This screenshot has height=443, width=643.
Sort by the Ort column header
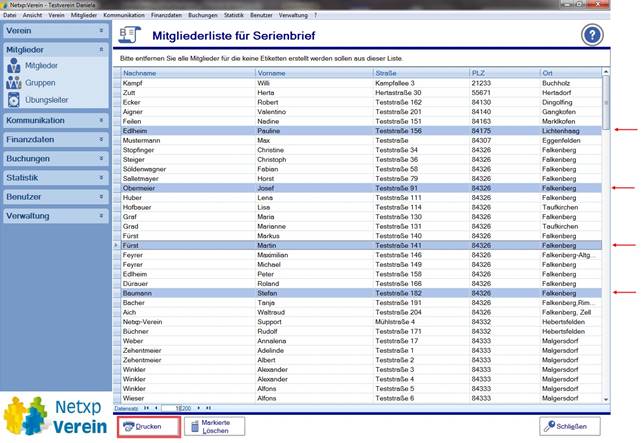click(571, 73)
